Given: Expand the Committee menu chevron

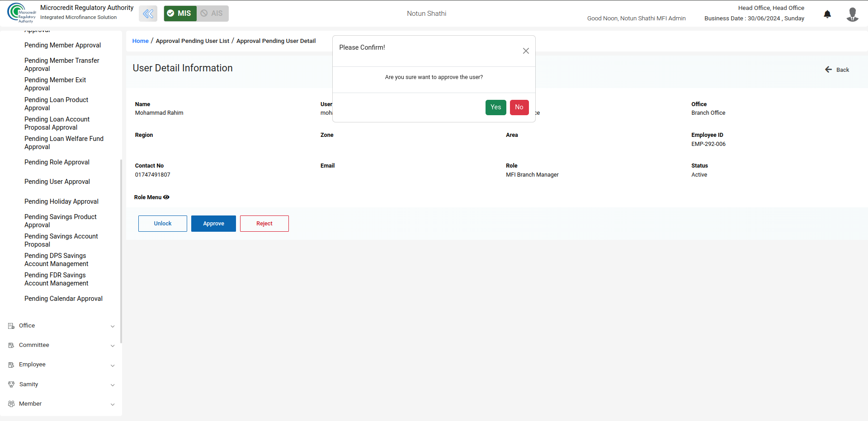Looking at the screenshot, I should pos(113,346).
